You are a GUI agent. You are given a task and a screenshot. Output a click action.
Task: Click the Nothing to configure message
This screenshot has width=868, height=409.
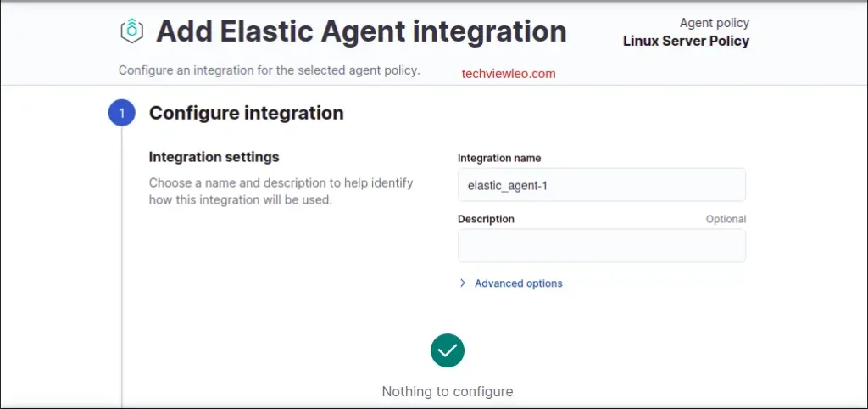pos(448,391)
